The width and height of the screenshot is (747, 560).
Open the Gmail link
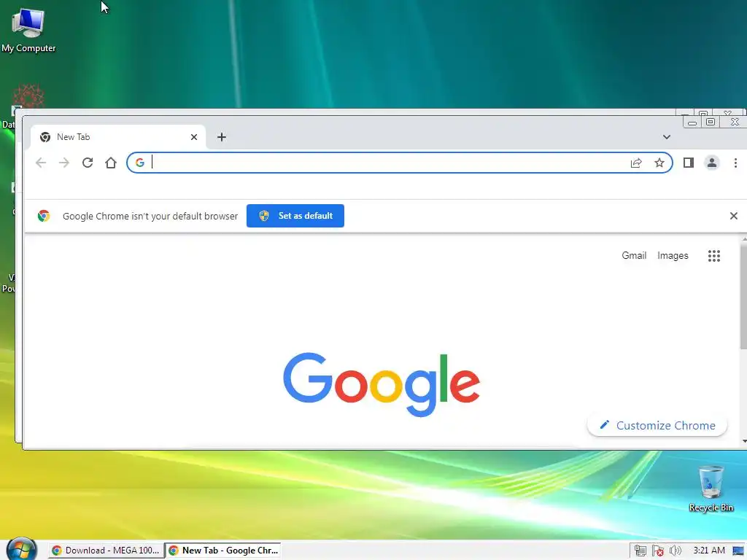tap(634, 256)
